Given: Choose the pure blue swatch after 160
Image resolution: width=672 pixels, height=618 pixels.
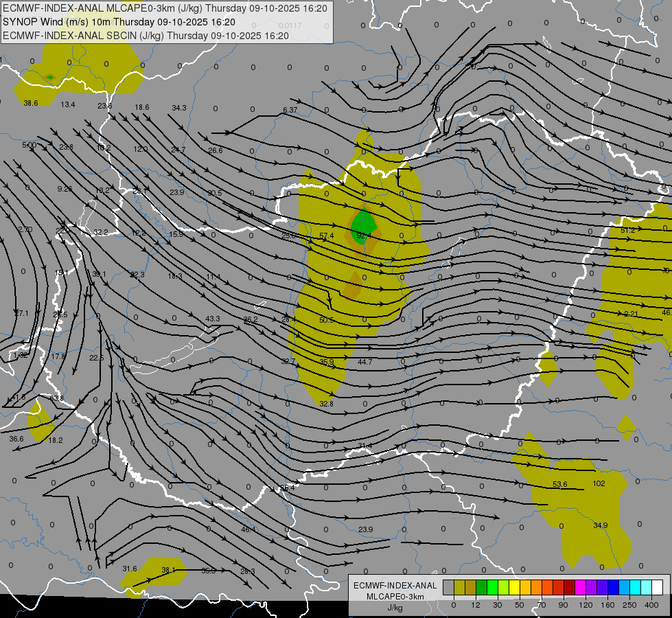Looking at the screenshot, I should pyautogui.click(x=613, y=587).
